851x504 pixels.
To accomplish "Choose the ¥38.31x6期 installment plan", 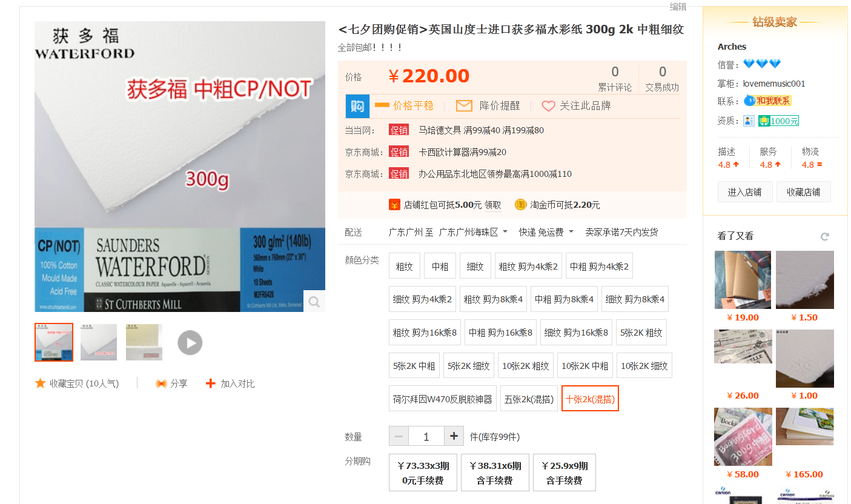I will point(495,472).
